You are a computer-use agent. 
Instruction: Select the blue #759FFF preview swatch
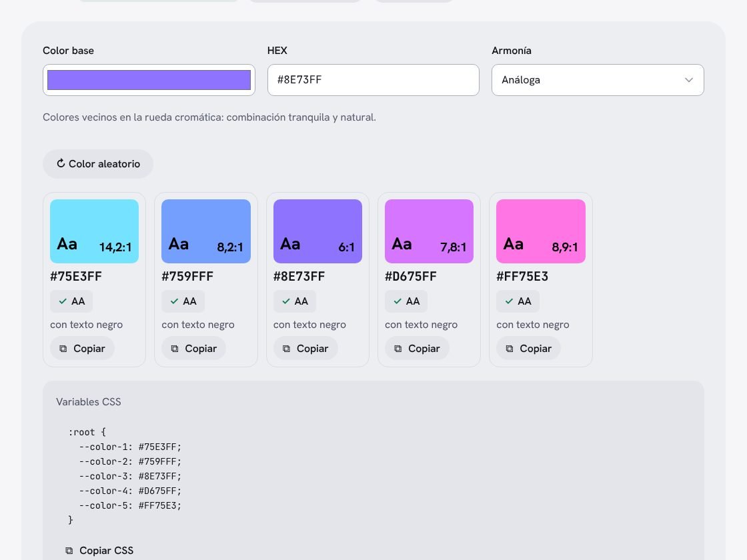[x=206, y=231]
